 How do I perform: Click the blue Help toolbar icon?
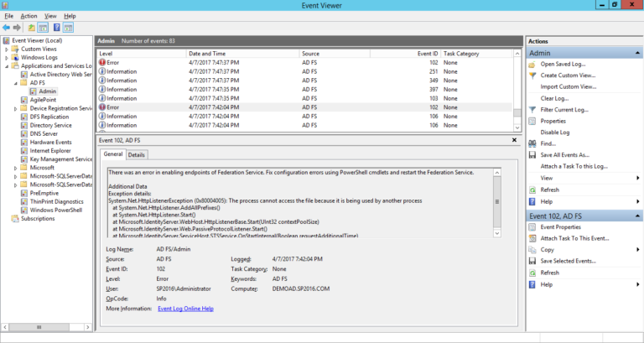pos(57,28)
